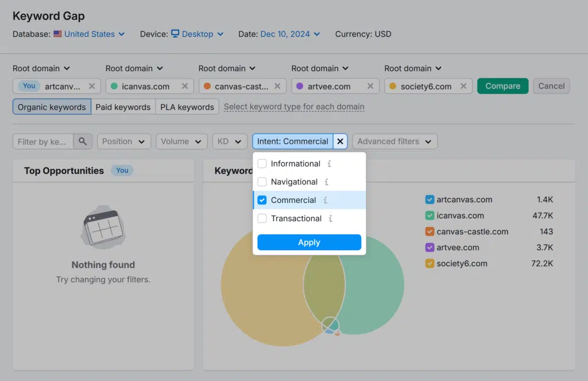Click the search magnifier icon in keyword filter

click(x=83, y=141)
